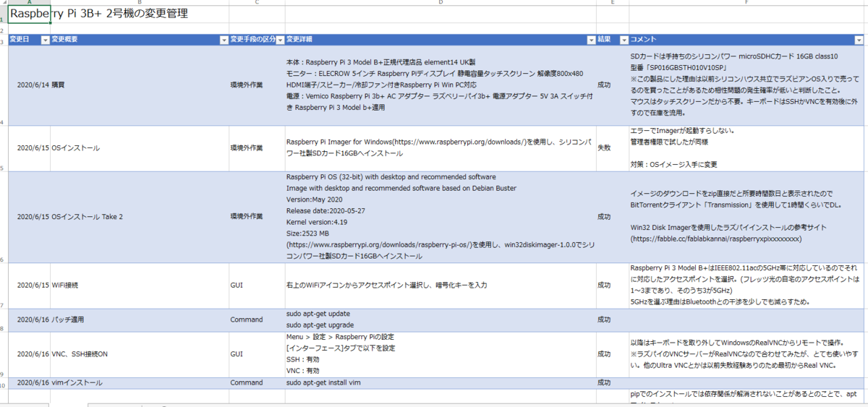Select entire column F via its header
This screenshot has height=407, width=868.
(x=747, y=3)
